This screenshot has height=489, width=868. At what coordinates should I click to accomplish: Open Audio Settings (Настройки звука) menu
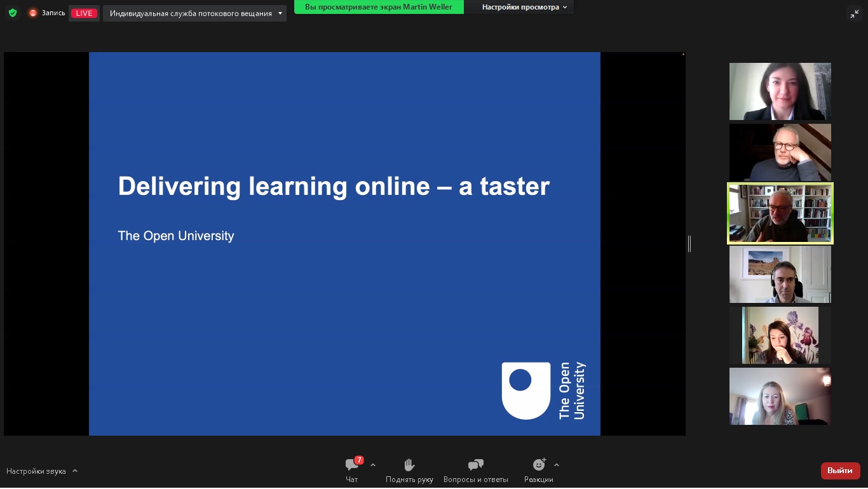[x=42, y=471]
